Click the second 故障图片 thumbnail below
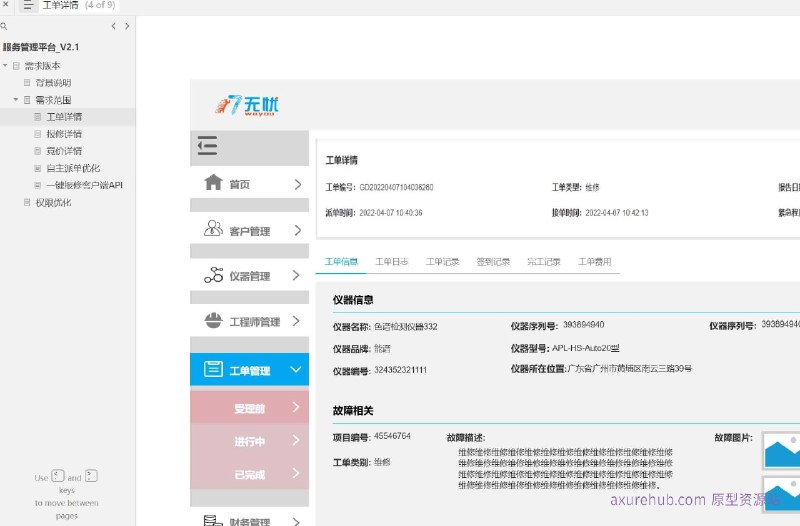Viewport: 800px width, 526px height. click(x=781, y=494)
